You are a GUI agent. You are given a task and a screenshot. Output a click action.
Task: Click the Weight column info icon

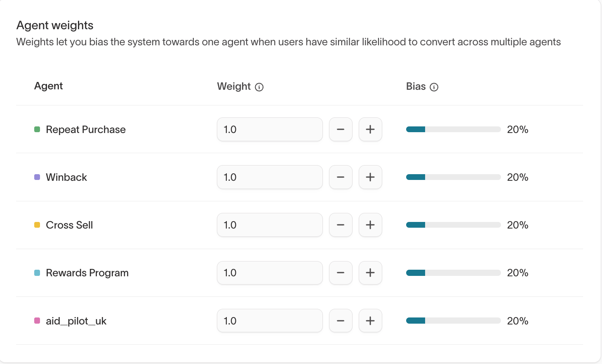click(259, 87)
